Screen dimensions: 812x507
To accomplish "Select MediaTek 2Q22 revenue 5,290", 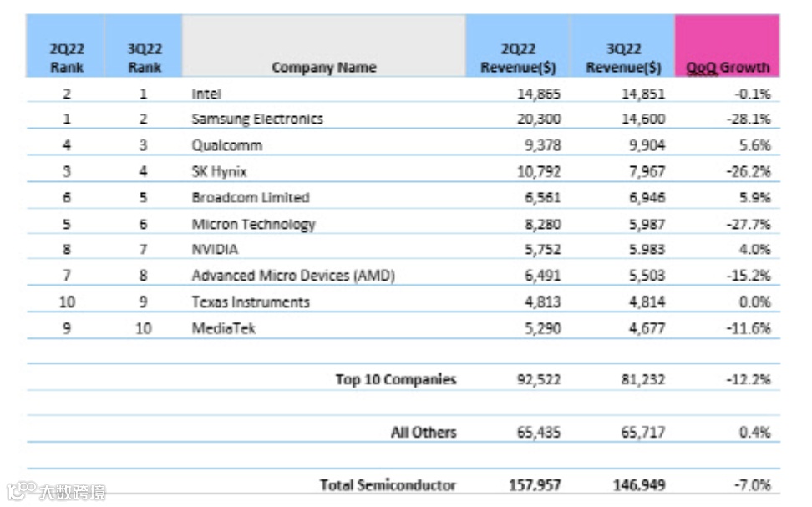I will click(x=543, y=328).
